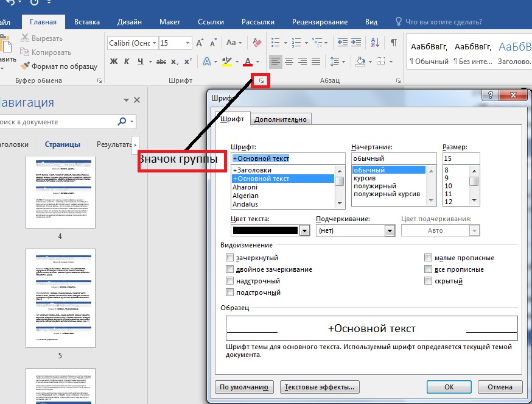The image size is (532, 404).
Task: Sort text with the A-Z icon
Action: tap(375, 43)
